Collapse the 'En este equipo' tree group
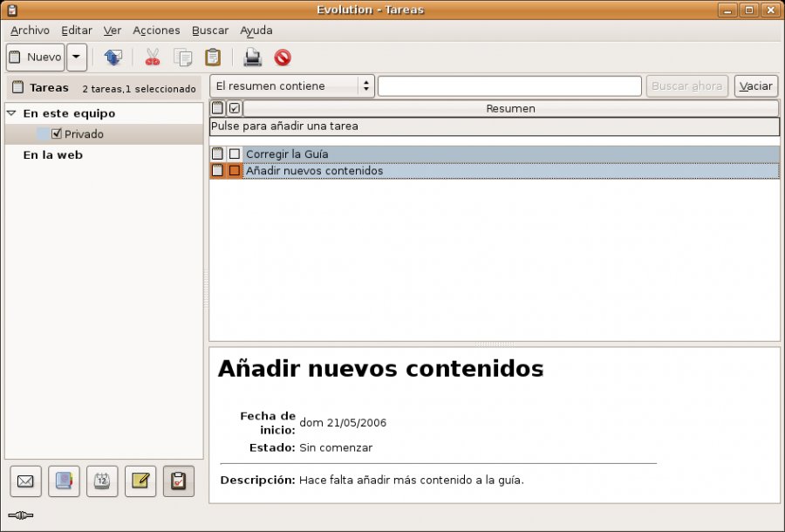785x532 pixels. click(11, 113)
